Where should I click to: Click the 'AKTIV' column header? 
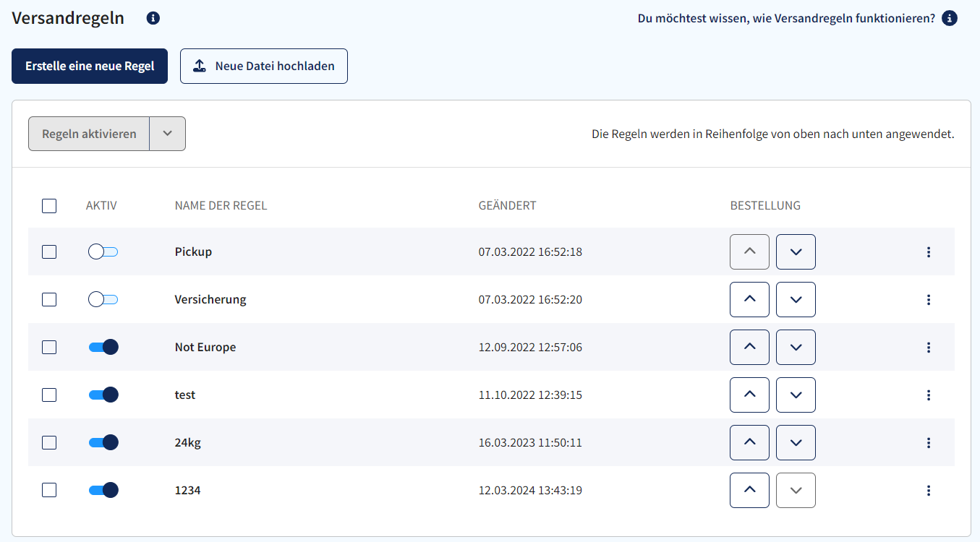[x=101, y=206]
